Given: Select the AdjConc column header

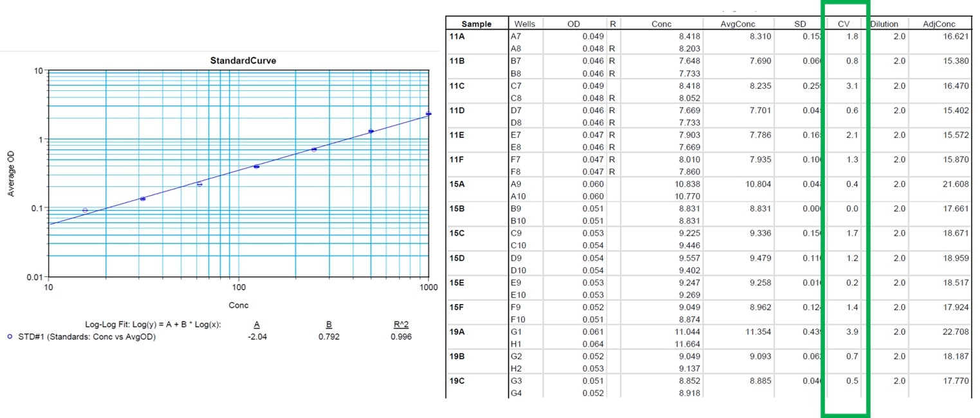Looking at the screenshot, I should click(x=940, y=24).
